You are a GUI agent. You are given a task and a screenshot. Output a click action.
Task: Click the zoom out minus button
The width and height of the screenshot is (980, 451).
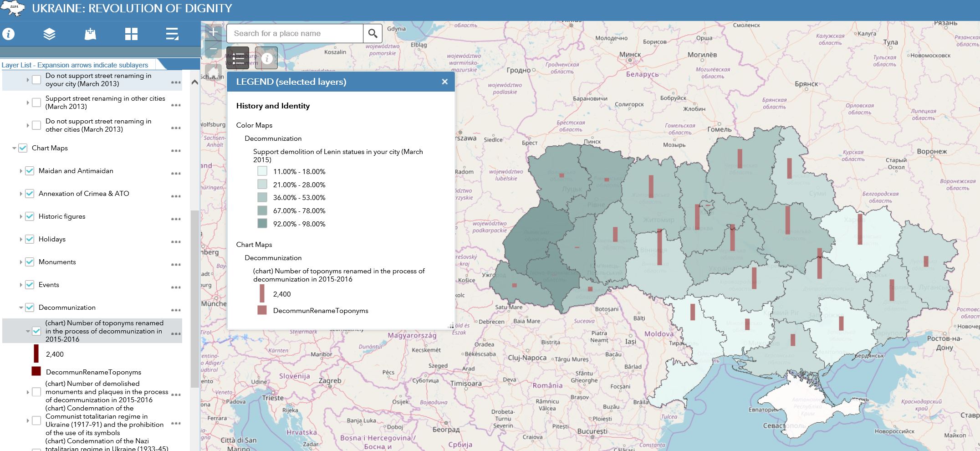click(213, 49)
